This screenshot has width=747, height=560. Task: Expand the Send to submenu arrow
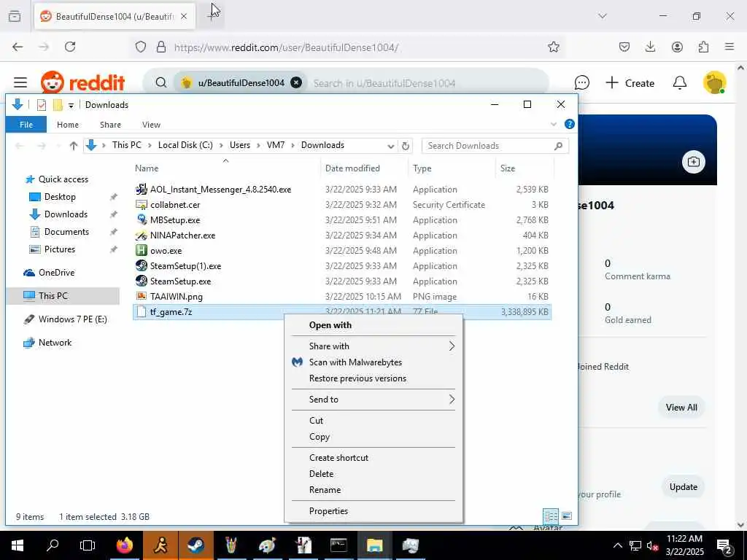click(452, 400)
